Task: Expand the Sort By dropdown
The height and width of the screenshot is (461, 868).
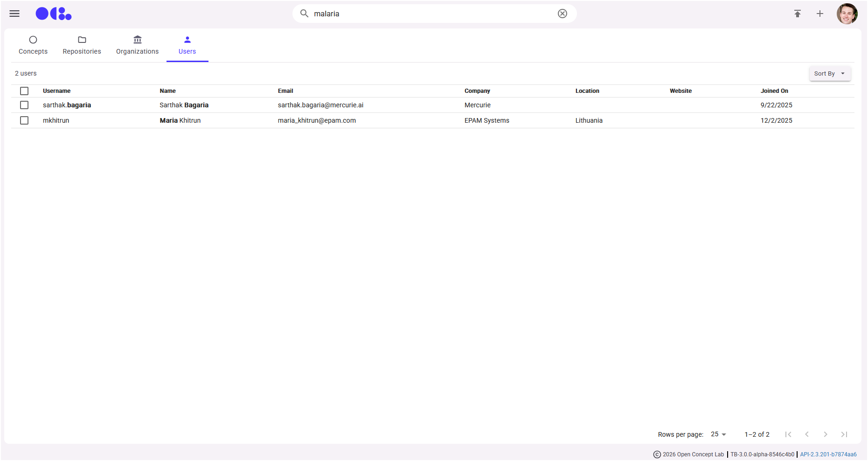Action: click(829, 74)
